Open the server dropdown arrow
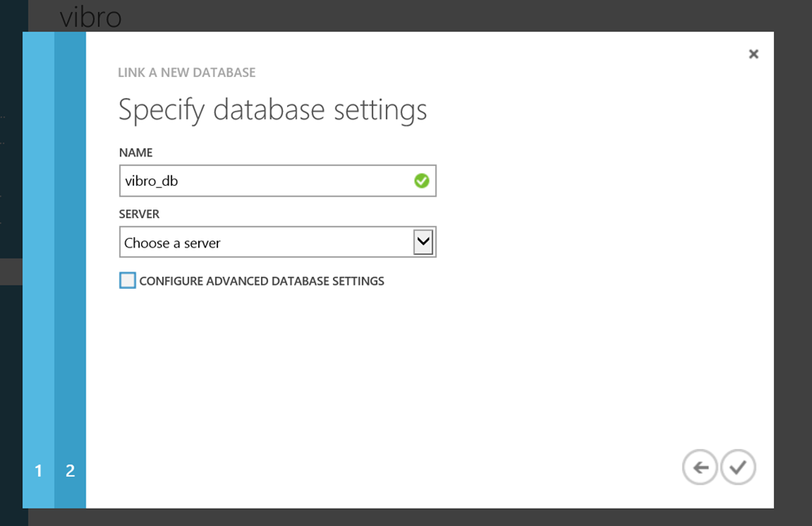Screen dimensions: 812x526 423,242
